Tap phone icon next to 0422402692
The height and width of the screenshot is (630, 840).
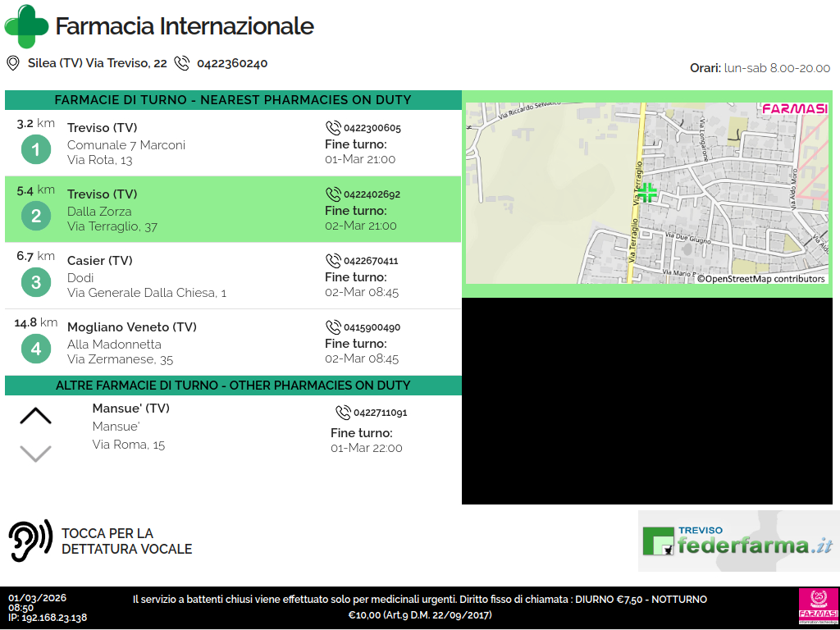(333, 194)
